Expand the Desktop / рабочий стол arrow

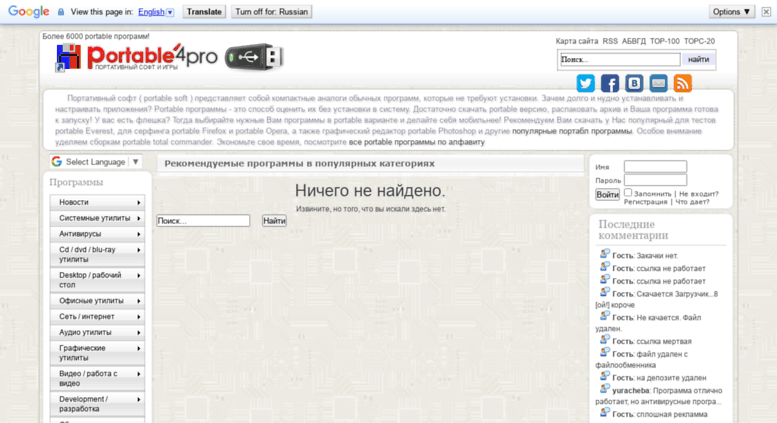click(139, 275)
